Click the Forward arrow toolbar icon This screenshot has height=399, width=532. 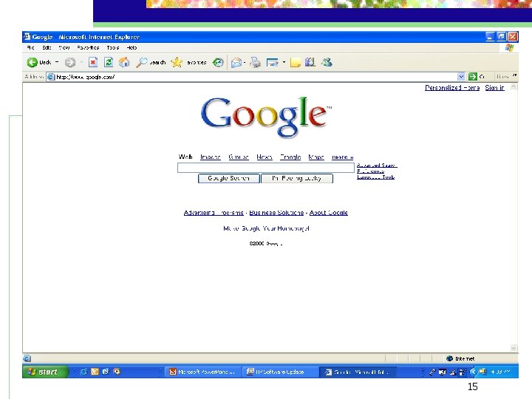pyautogui.click(x=70, y=62)
